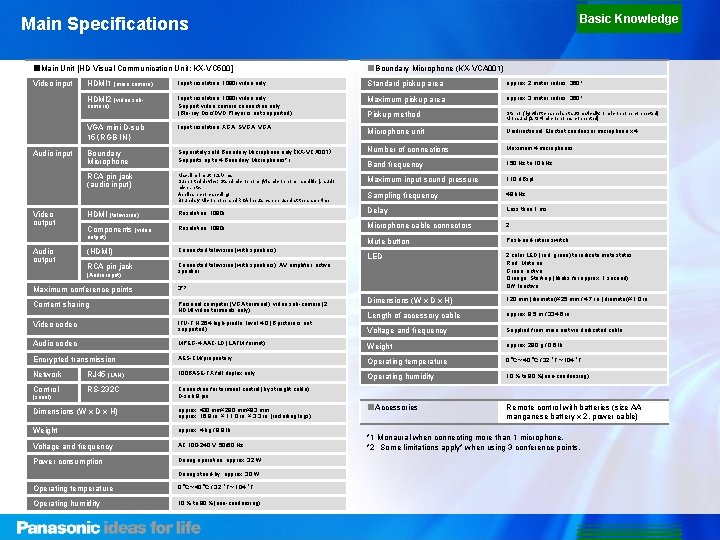Select Main Unit Operating temperature label

pos(98,488)
